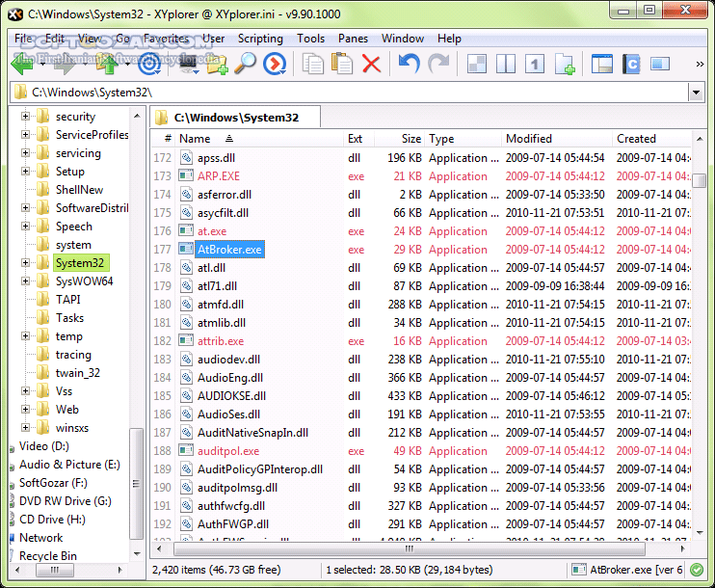This screenshot has width=715, height=588.
Task: Sort the list by Size column
Action: tap(410, 139)
